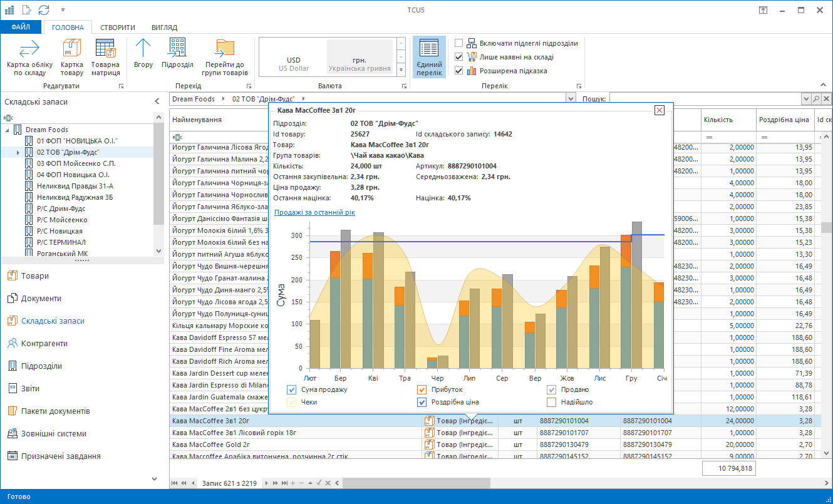Viewport: 833px width, 504px height.
Task: Click Перейти до групи товарів
Action: [225, 58]
